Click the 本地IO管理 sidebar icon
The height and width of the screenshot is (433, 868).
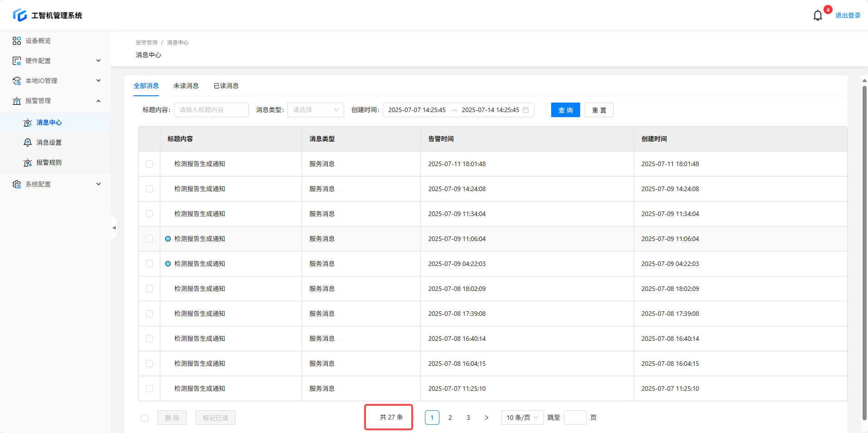17,81
